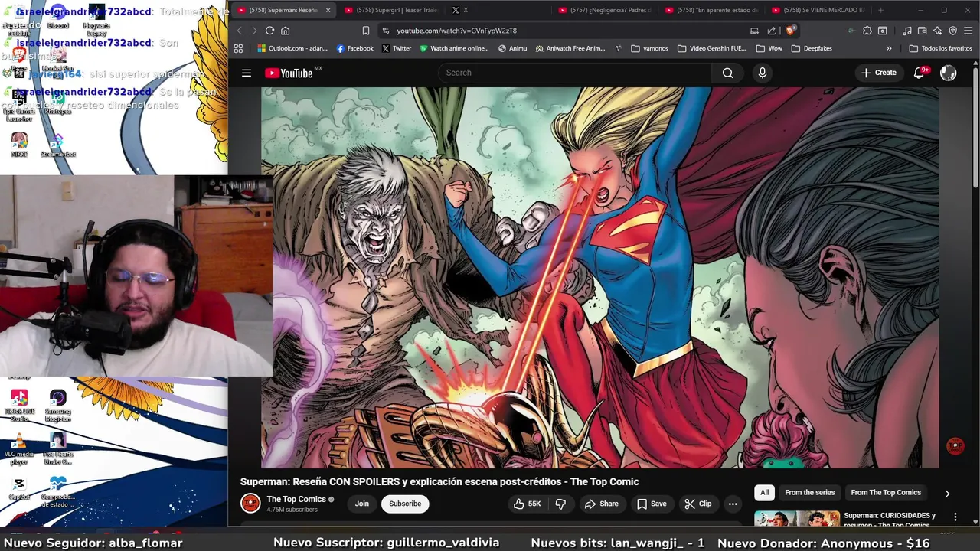Open the Outlook.com bookmark
Screen dimensions: 980x551
292,48
